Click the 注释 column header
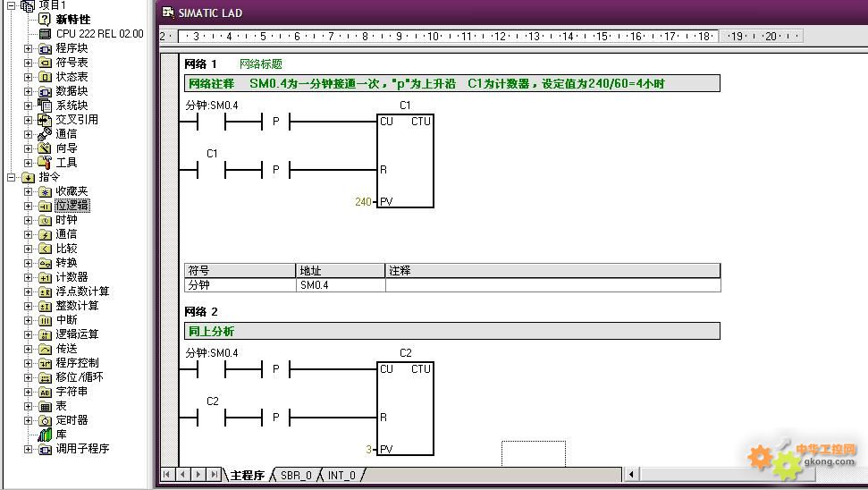The width and height of the screenshot is (868, 490). pyautogui.click(x=552, y=271)
